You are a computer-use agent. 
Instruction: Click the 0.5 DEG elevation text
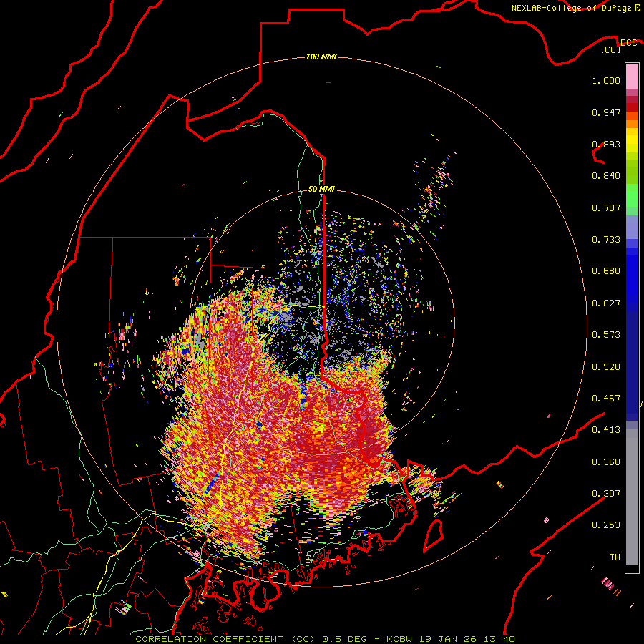click(346, 639)
